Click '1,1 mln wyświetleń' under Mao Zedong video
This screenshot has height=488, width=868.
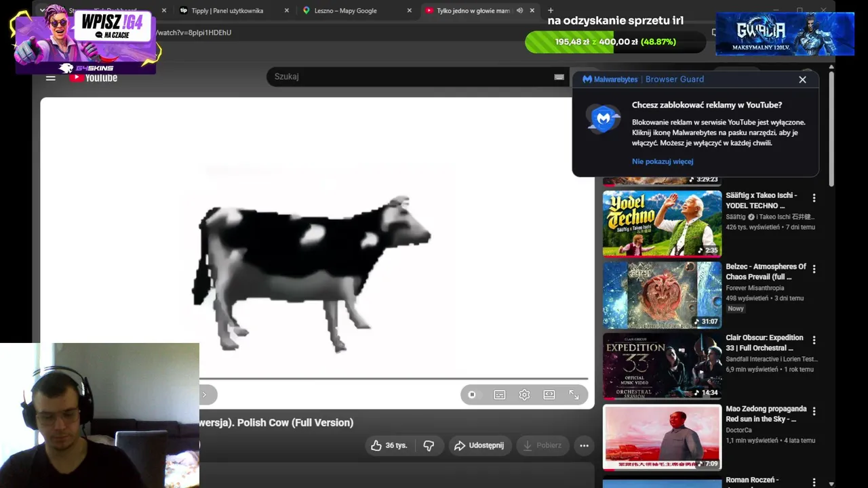click(753, 441)
